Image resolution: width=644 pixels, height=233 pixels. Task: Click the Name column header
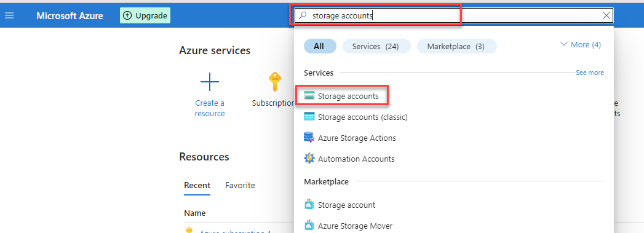click(195, 213)
